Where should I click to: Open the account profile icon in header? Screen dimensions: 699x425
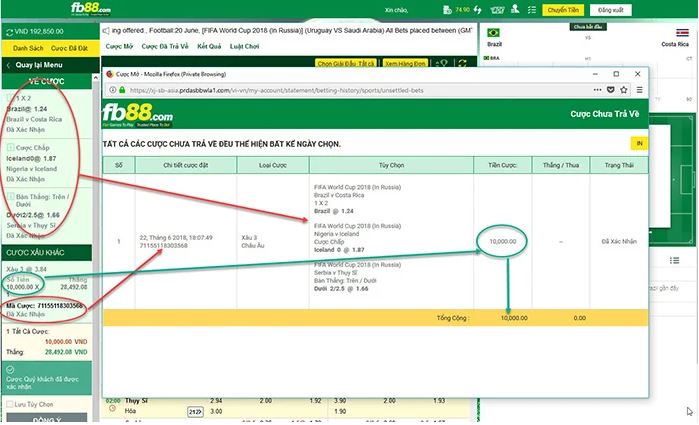[x=515, y=9]
